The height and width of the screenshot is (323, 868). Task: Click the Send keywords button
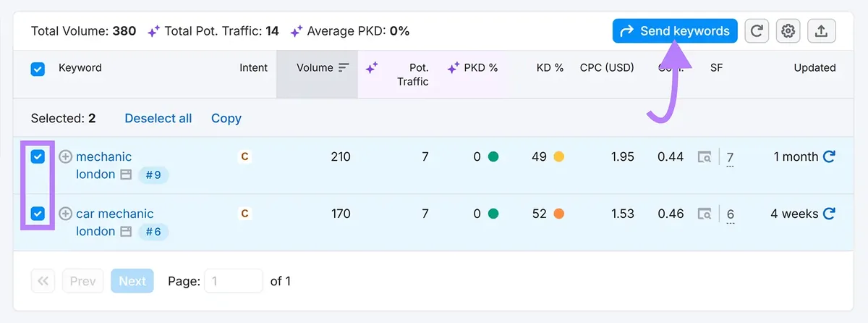point(675,31)
